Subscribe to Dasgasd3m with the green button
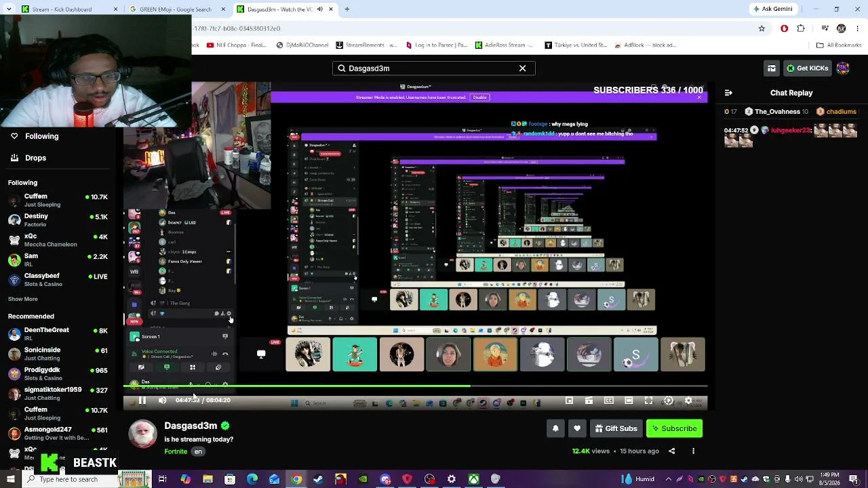 pyautogui.click(x=674, y=428)
